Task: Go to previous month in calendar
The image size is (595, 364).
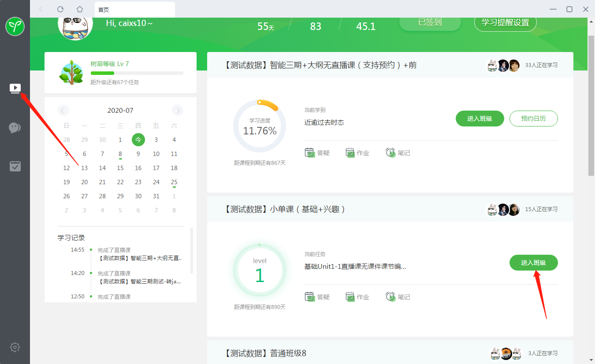Action: coord(63,110)
